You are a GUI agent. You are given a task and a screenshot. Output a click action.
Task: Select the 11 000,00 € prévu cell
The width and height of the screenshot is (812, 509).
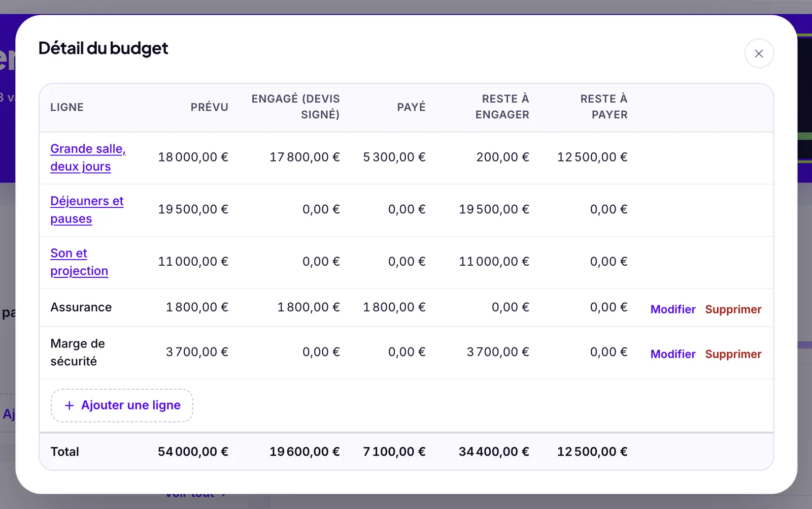coord(193,262)
